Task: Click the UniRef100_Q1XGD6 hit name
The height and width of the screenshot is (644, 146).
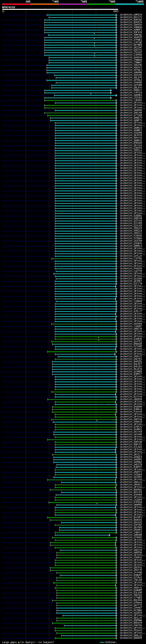Action: pyautogui.click(x=131, y=278)
